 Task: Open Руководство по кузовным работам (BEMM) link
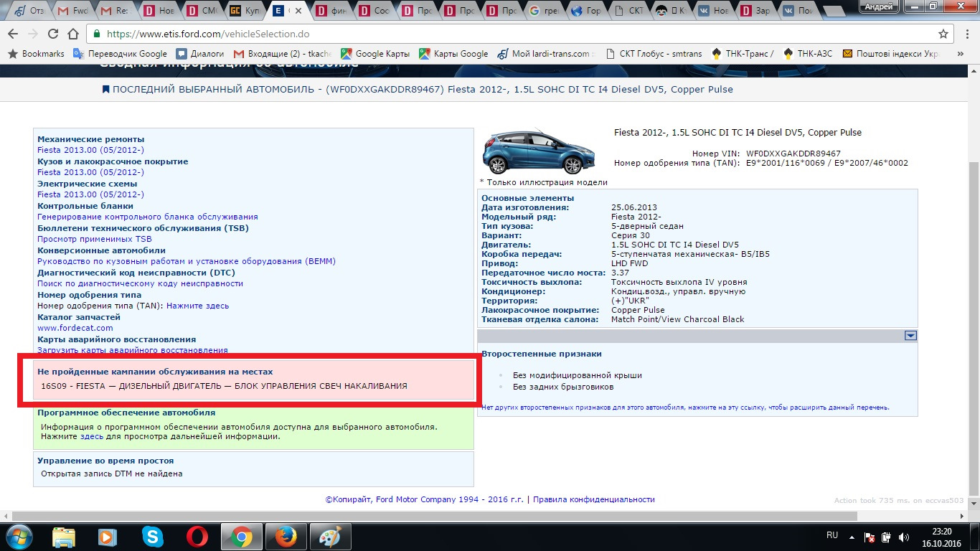point(187,261)
